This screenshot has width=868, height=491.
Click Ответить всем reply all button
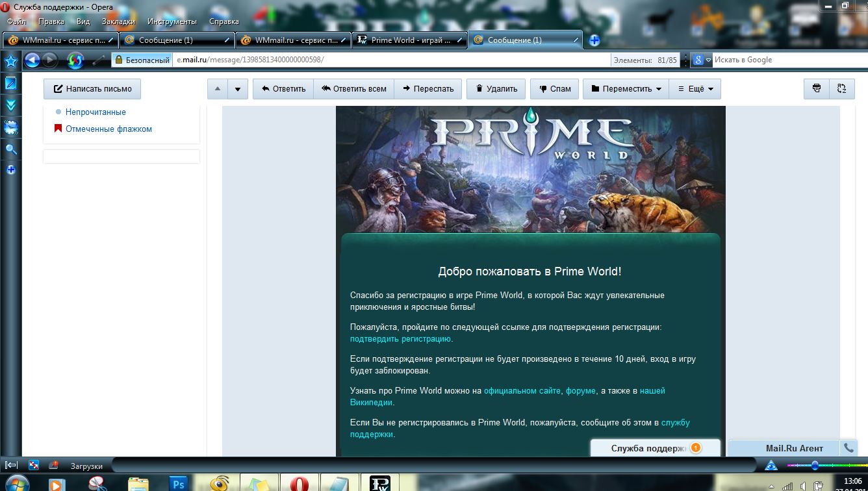353,89
